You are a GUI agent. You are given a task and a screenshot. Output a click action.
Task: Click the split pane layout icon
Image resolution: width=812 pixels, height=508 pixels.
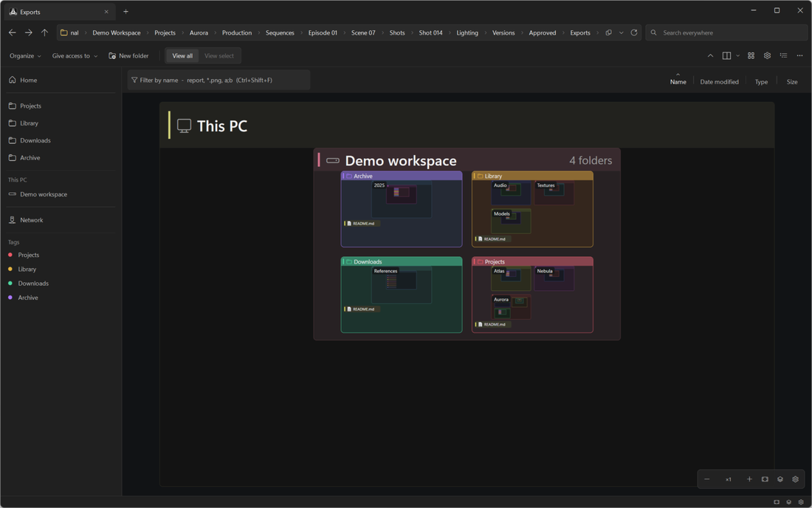[x=726, y=56]
